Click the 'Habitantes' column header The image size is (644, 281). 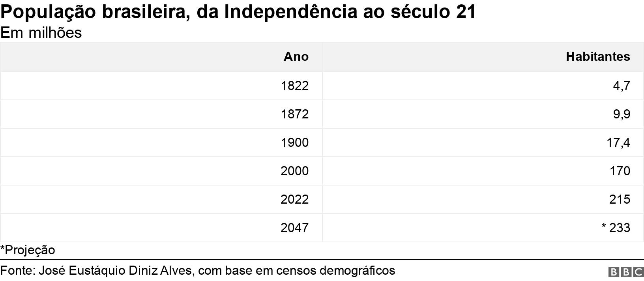coord(597,57)
